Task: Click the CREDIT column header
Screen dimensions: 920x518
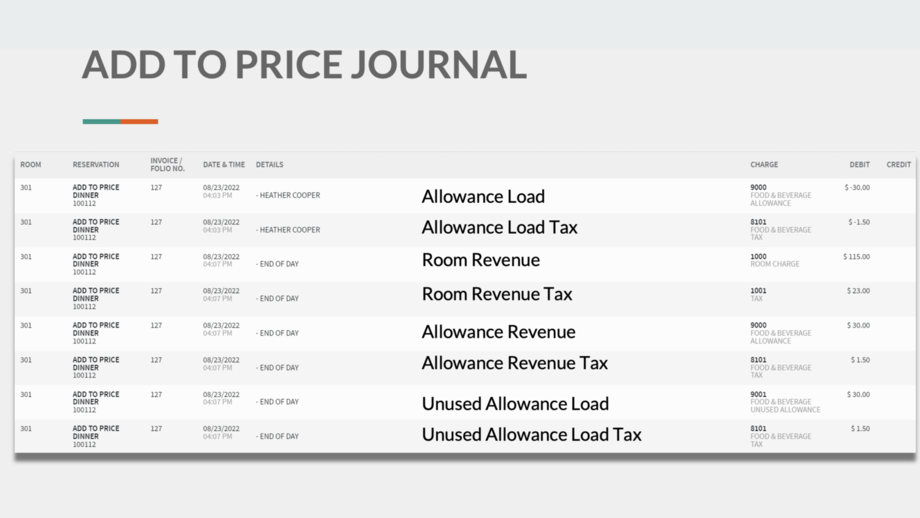Action: click(898, 165)
